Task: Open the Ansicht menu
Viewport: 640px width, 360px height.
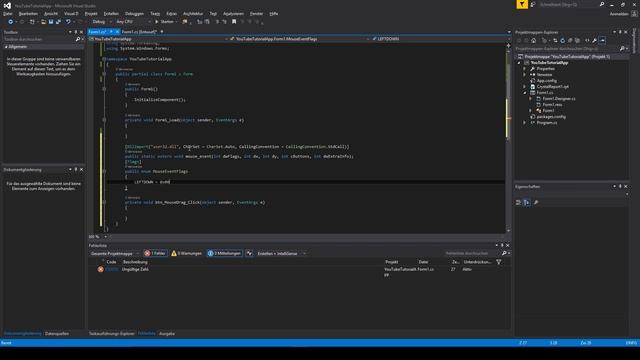Action: point(51,13)
